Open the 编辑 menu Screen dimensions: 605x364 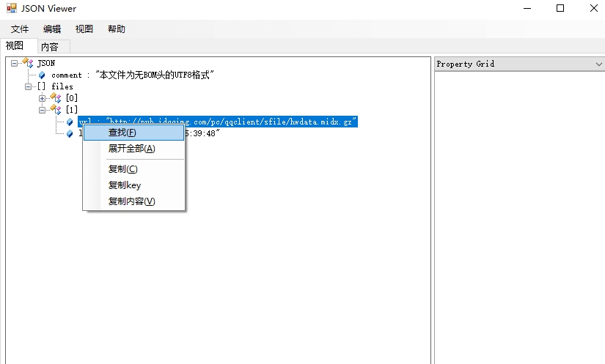click(52, 29)
